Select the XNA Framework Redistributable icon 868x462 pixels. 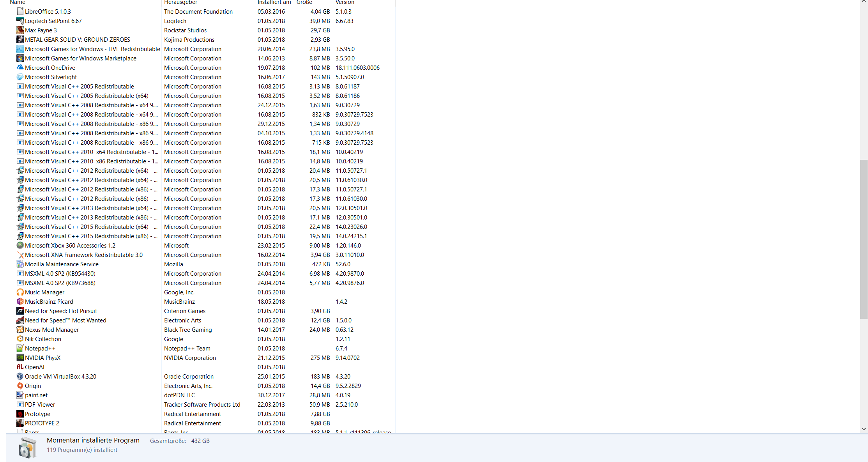coord(20,255)
